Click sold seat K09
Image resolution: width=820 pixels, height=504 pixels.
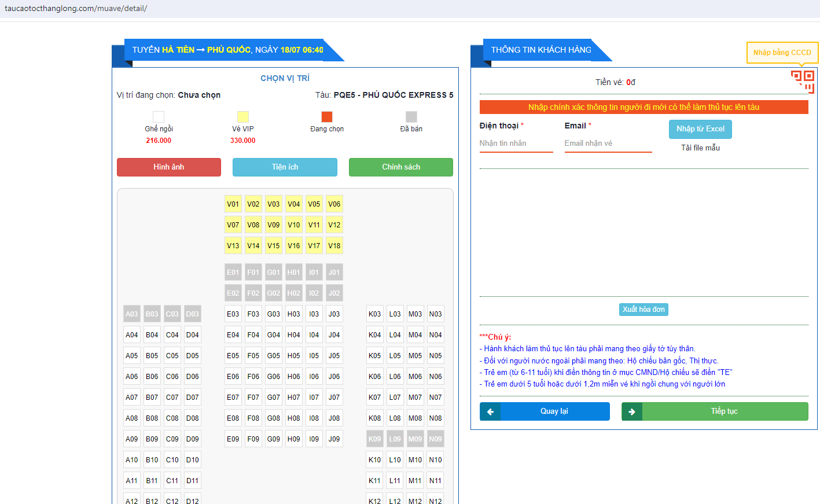[x=375, y=439]
